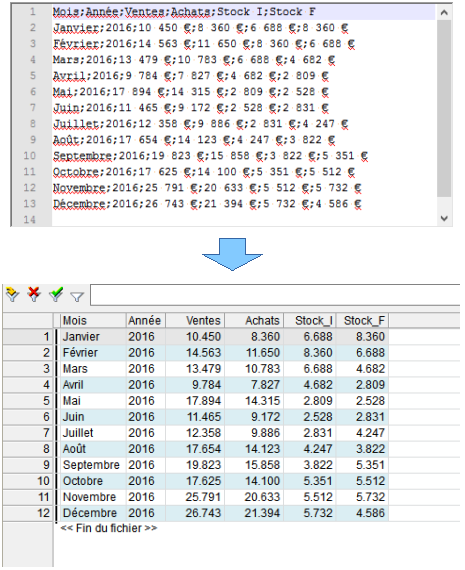Viewport: 465px width, 570px height.
Task: Click the filter expression input field
Action: [x=275, y=295]
